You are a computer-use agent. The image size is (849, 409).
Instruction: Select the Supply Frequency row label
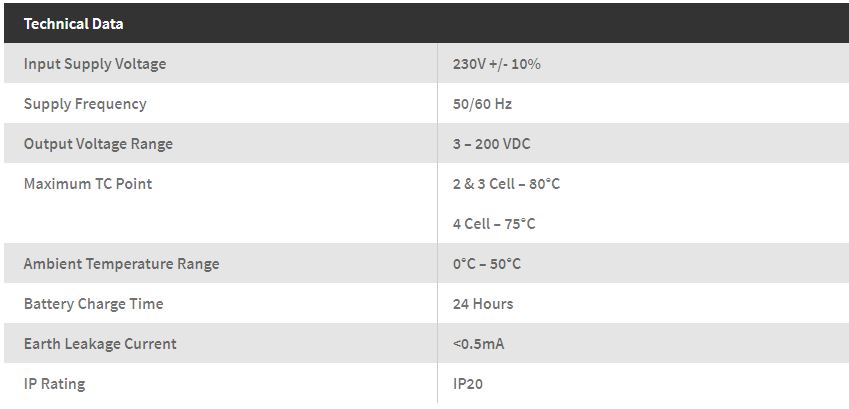pos(85,104)
